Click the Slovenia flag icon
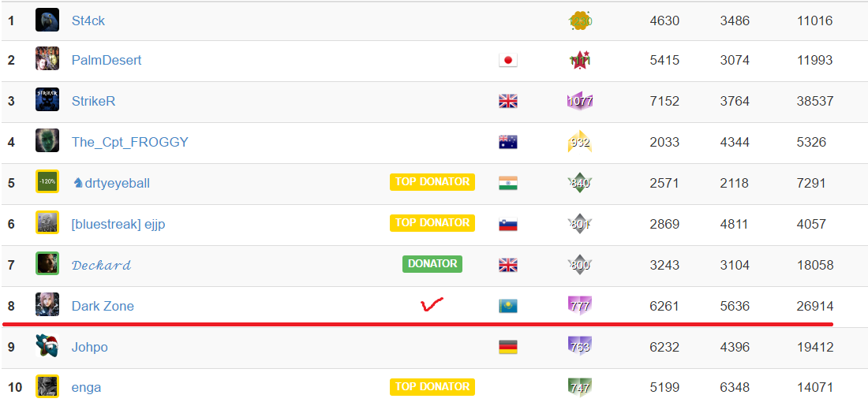This screenshot has width=868, height=406. (507, 224)
